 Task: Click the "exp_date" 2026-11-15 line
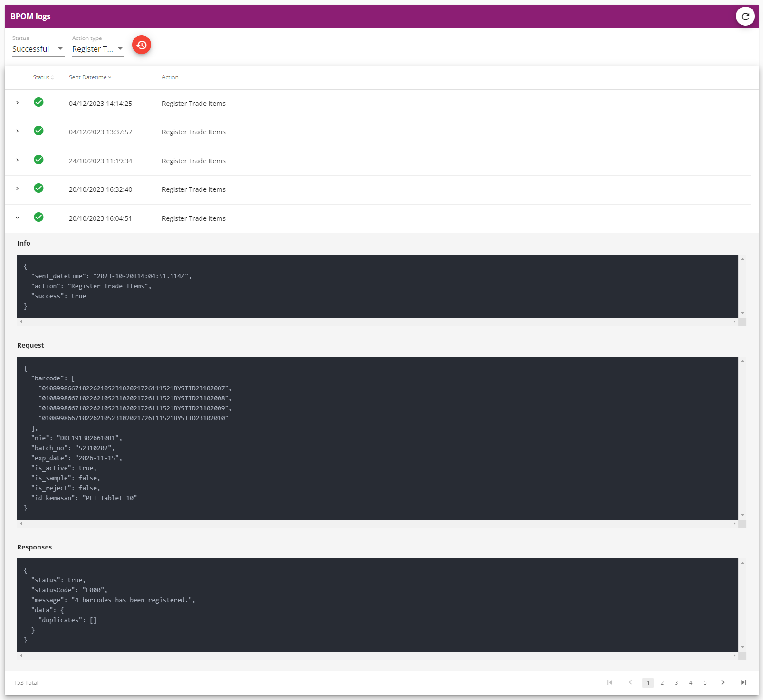pos(76,458)
